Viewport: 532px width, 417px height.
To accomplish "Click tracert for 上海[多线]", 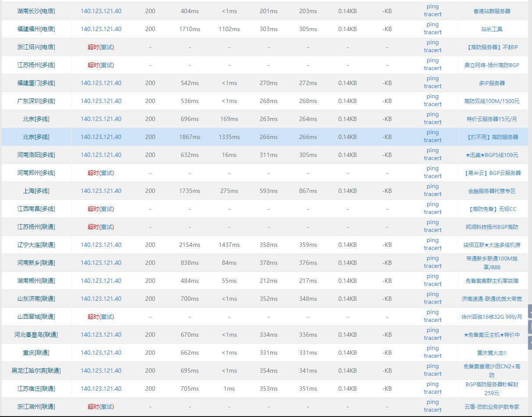I will 432,194.
